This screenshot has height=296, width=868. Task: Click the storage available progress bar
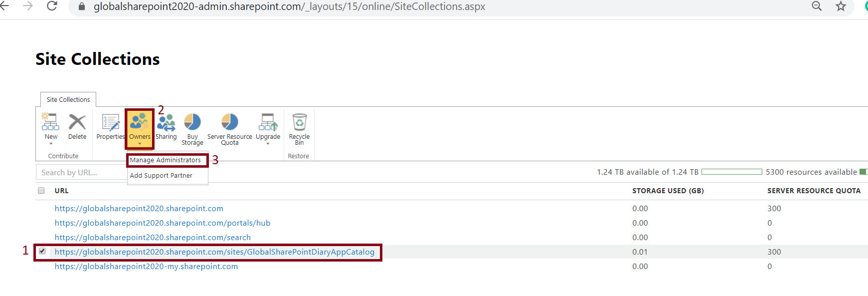[732, 172]
